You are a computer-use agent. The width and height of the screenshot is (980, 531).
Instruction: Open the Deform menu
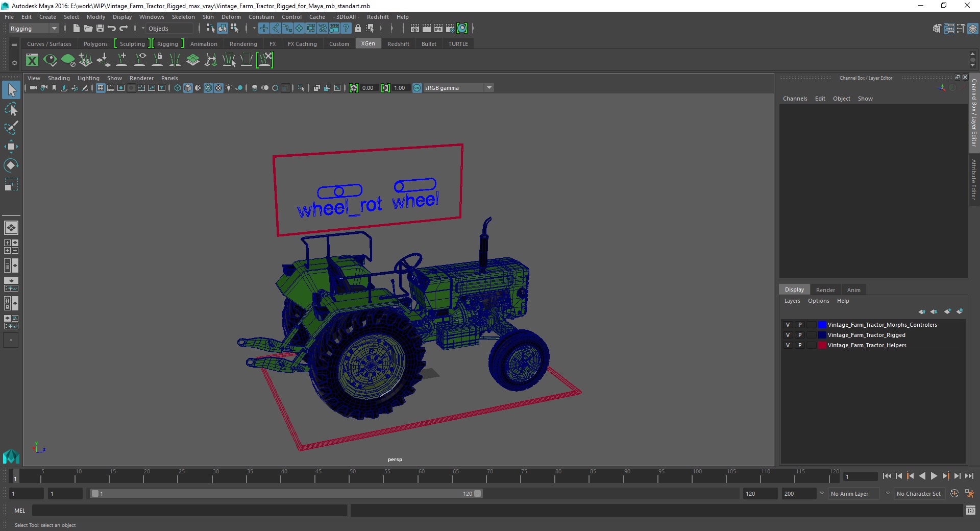(231, 17)
